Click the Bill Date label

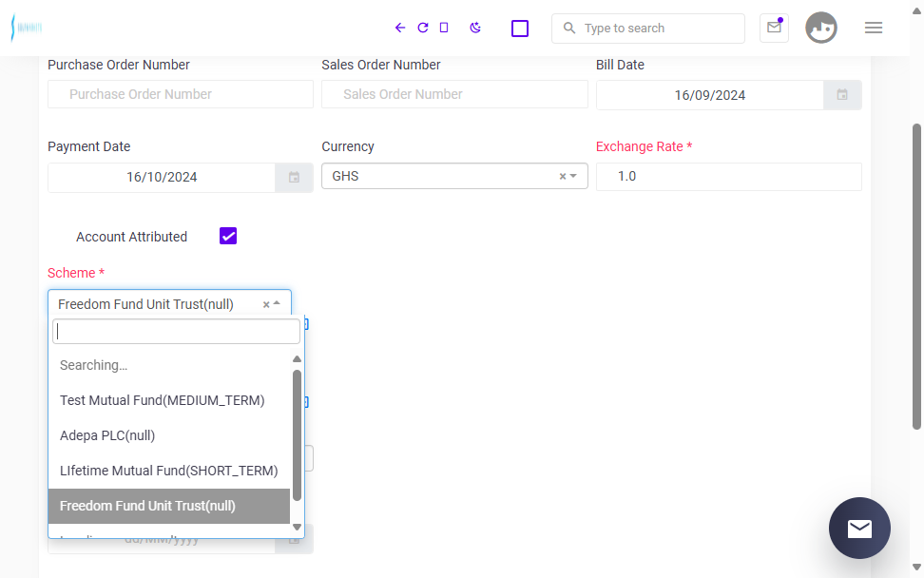[620, 65]
